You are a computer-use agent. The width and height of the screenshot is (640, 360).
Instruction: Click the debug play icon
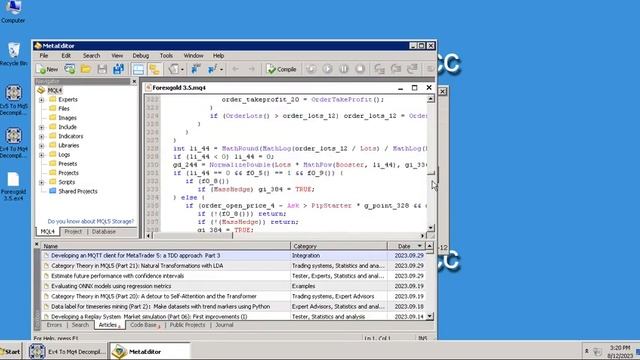coord(327,69)
